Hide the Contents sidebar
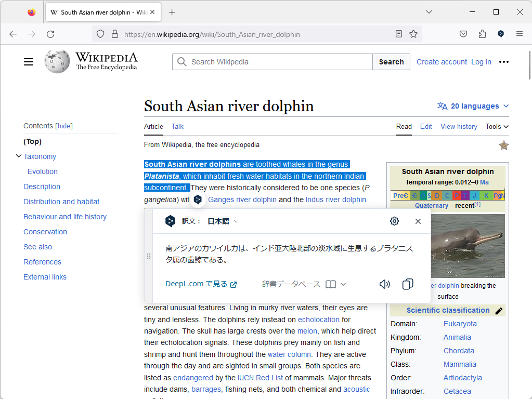The height and width of the screenshot is (399, 532). pyautogui.click(x=63, y=126)
